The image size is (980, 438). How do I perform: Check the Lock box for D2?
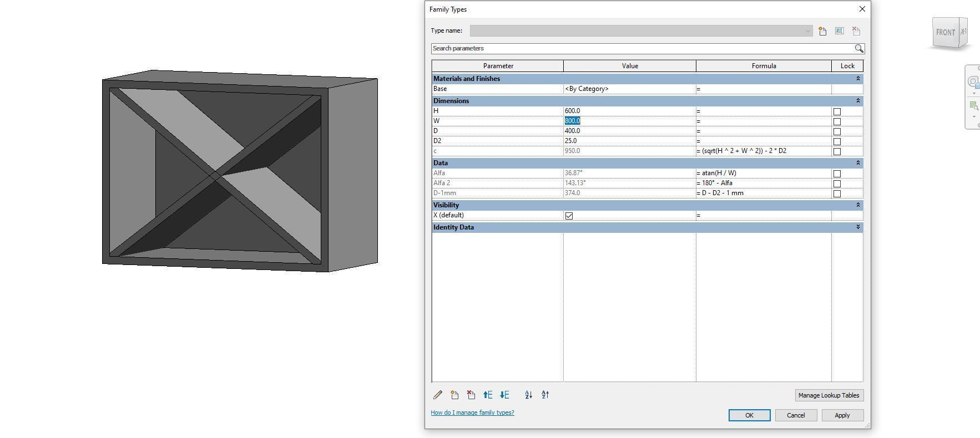point(837,141)
